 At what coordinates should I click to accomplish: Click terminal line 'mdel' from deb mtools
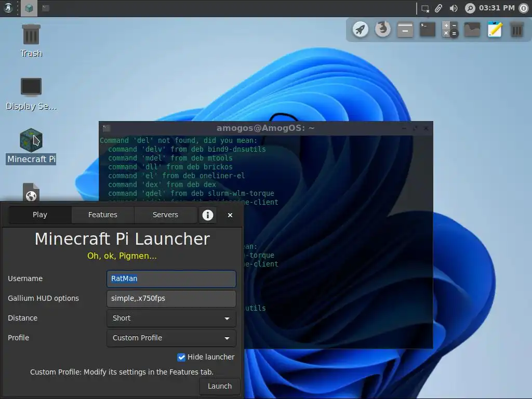(x=170, y=158)
